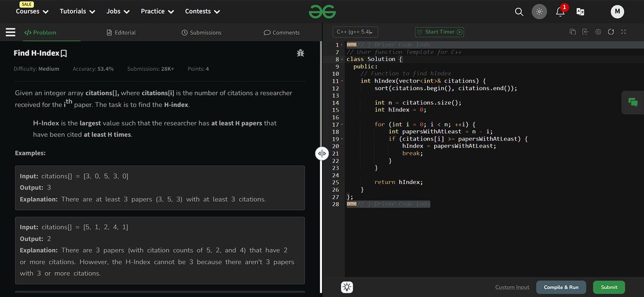Switch to the Submissions tab

coord(202,33)
